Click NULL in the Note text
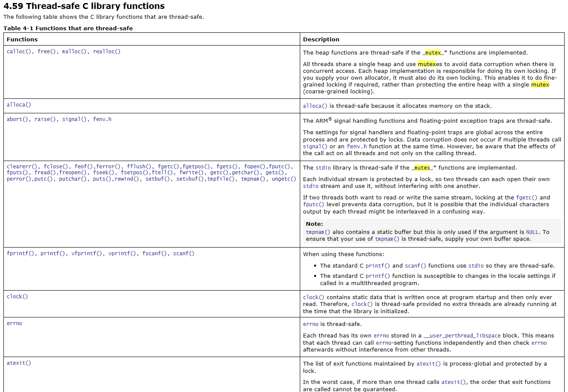Image resolution: width=568 pixels, height=392 pixels. tap(532, 232)
